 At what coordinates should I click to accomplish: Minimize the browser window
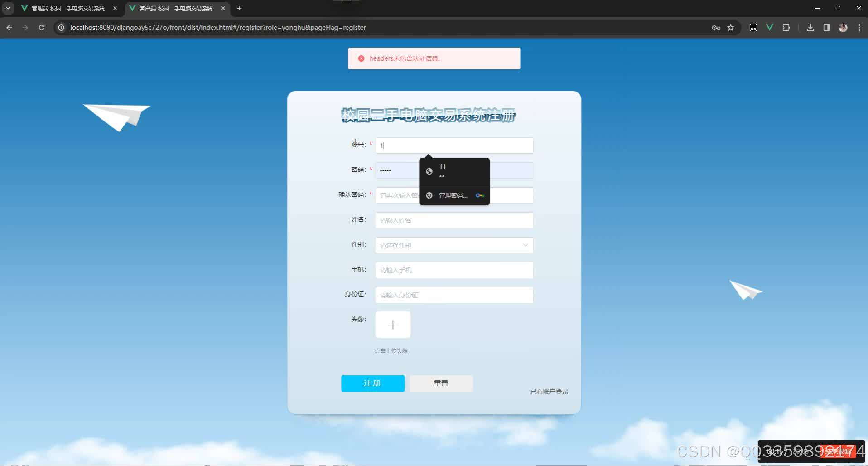[817, 8]
